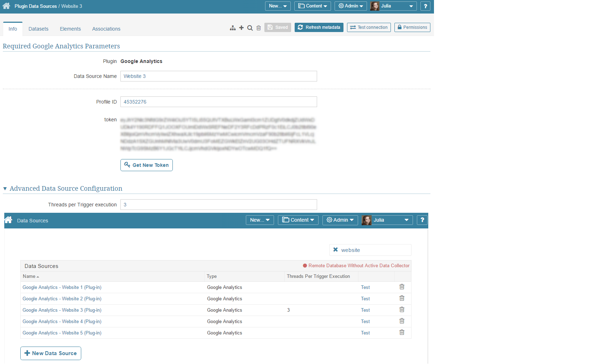This screenshot has height=364, width=605.
Task: Switch to the Info tab
Action: (13, 29)
